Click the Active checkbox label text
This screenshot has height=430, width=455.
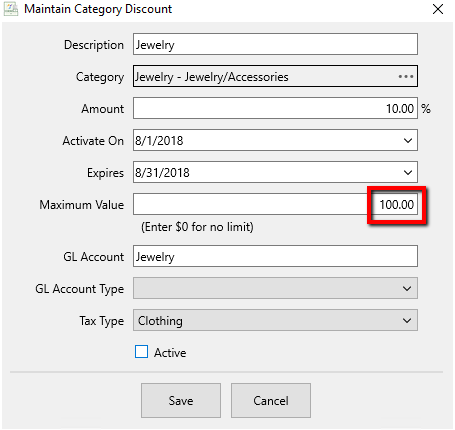170,353
